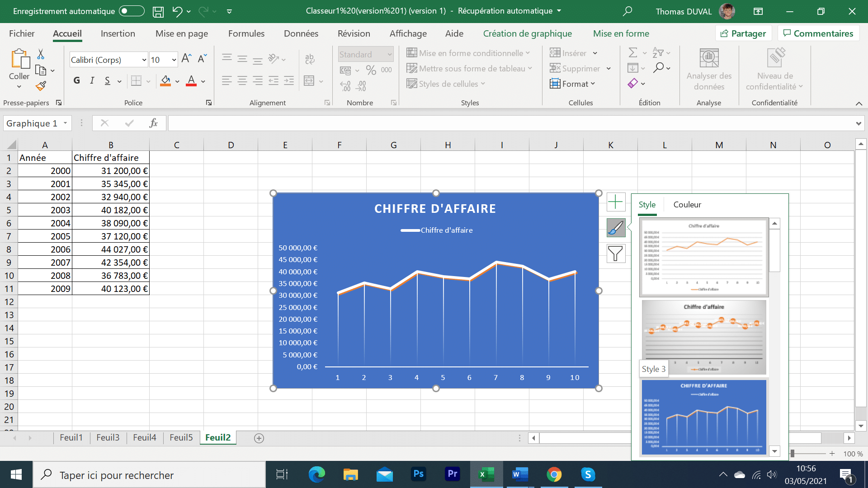Switch to the Couleur tab in chart styles
Viewport: 868px width, 488px height.
[x=687, y=205]
